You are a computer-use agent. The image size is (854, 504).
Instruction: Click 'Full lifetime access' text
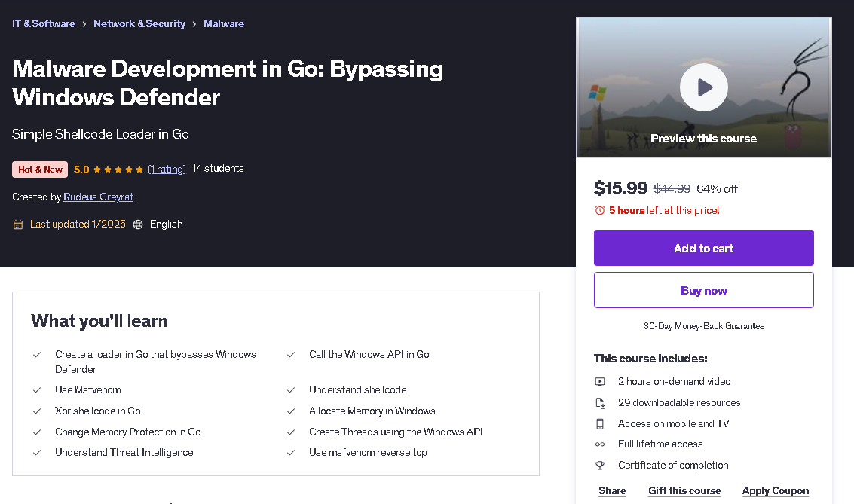pyautogui.click(x=660, y=444)
